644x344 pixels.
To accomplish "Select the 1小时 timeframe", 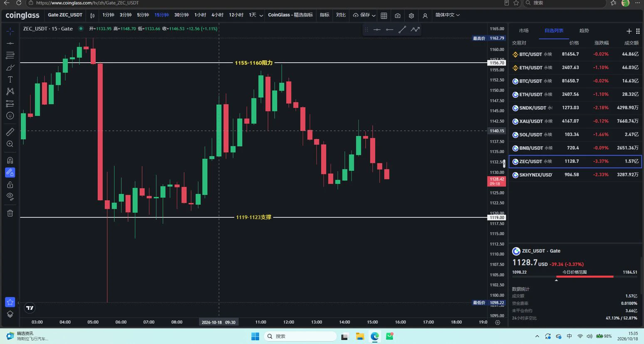I will pyautogui.click(x=200, y=15).
